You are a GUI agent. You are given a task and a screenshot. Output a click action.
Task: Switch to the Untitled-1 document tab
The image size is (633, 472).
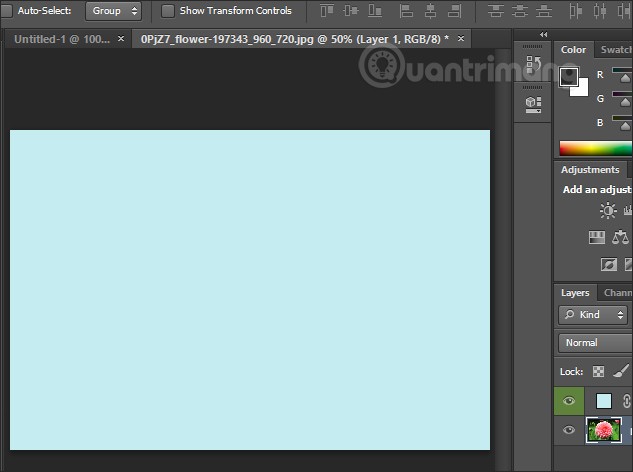pos(61,39)
